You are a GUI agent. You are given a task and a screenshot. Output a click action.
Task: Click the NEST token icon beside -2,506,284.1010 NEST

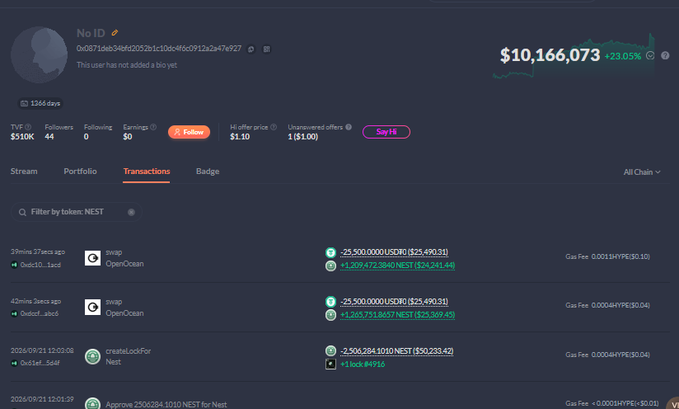pos(330,351)
